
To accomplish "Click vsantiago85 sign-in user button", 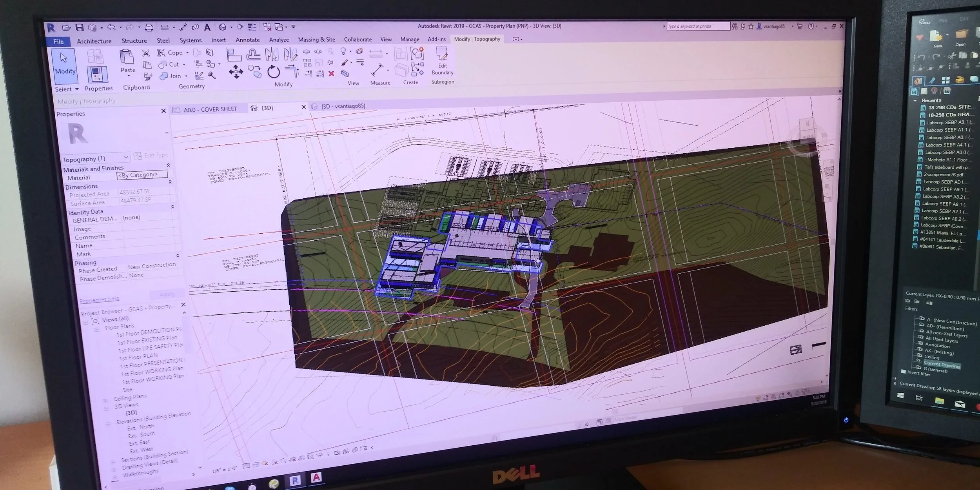I will coord(770,26).
